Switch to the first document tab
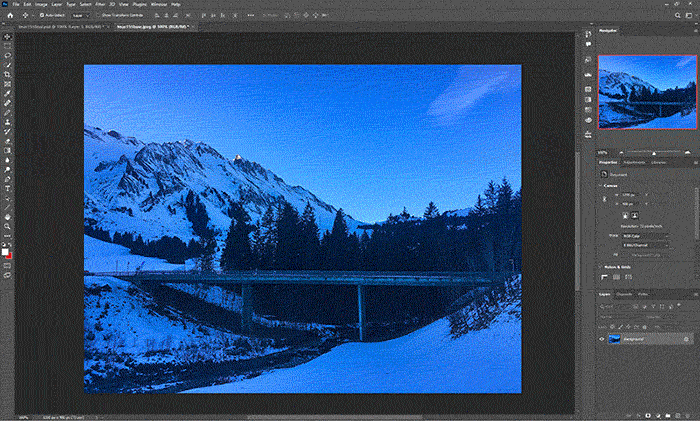 click(62, 27)
